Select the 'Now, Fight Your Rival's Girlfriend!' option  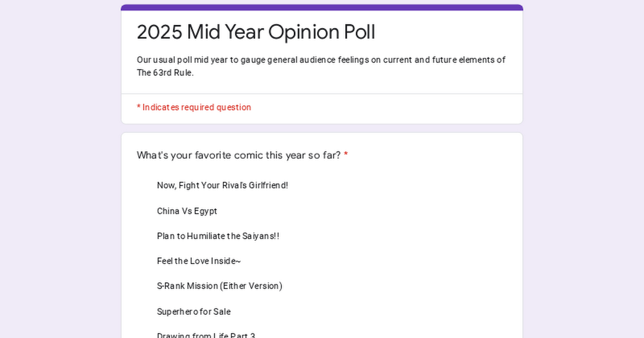point(222,186)
